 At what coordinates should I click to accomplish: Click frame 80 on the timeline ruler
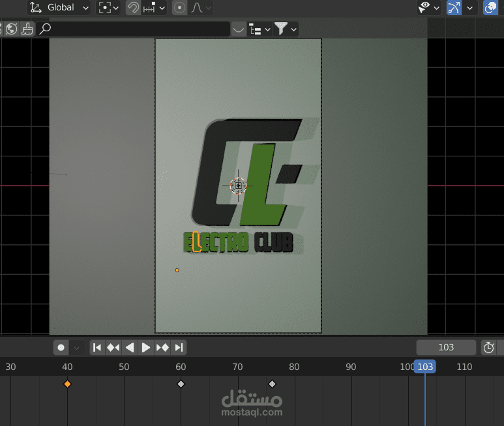pyautogui.click(x=294, y=367)
